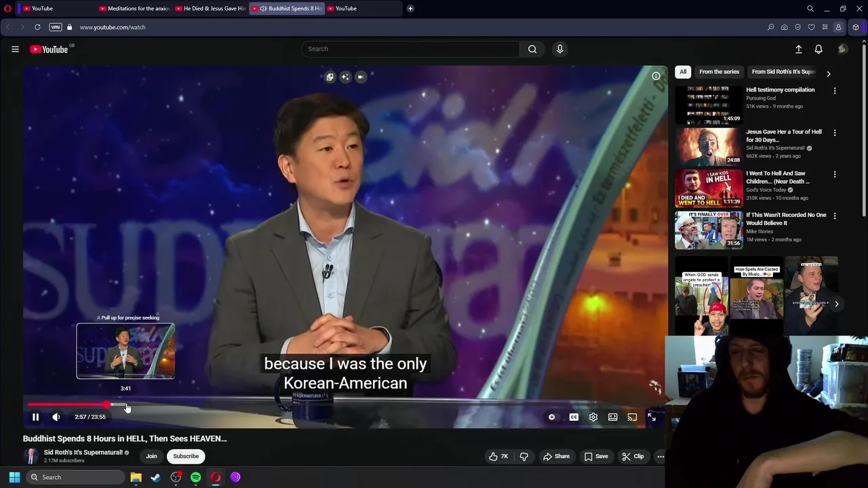Screen dimensions: 868x488
Task: Save video to a playlist
Action: click(596, 456)
